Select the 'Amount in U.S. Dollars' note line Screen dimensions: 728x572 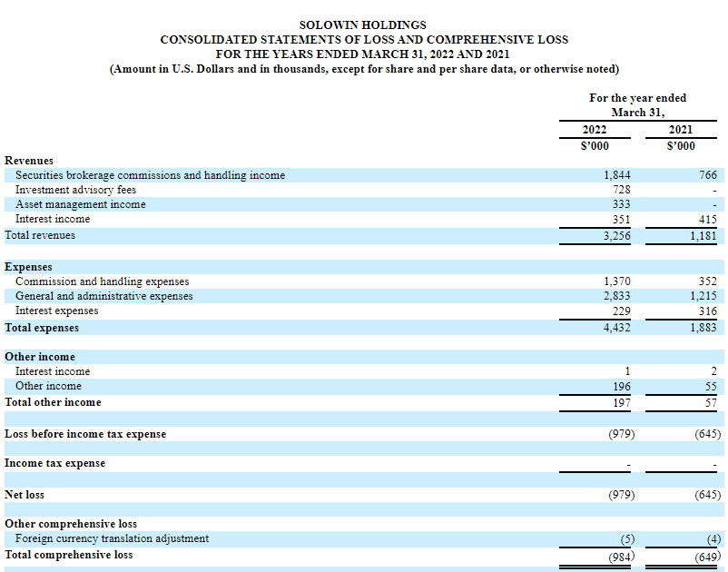365,69
